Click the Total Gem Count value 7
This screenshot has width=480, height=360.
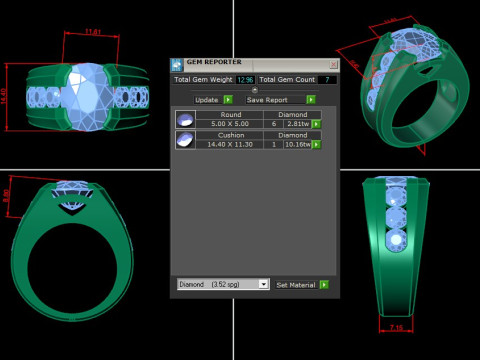point(327,80)
